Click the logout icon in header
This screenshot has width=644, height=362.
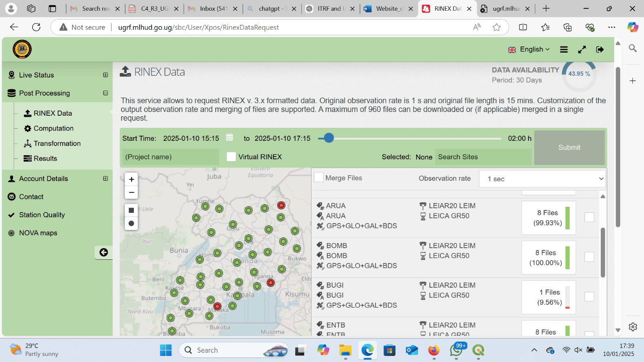point(600,49)
